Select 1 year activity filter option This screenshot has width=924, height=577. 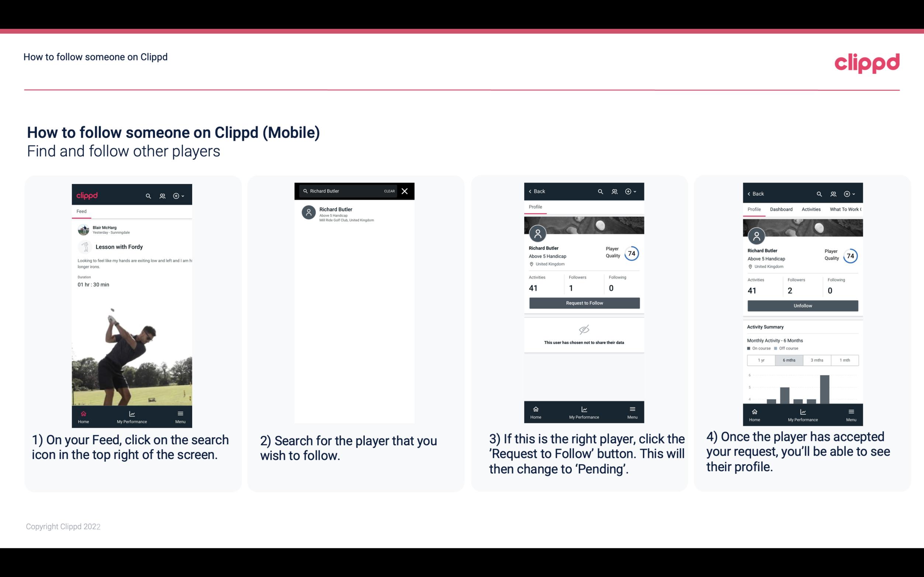pyautogui.click(x=761, y=359)
